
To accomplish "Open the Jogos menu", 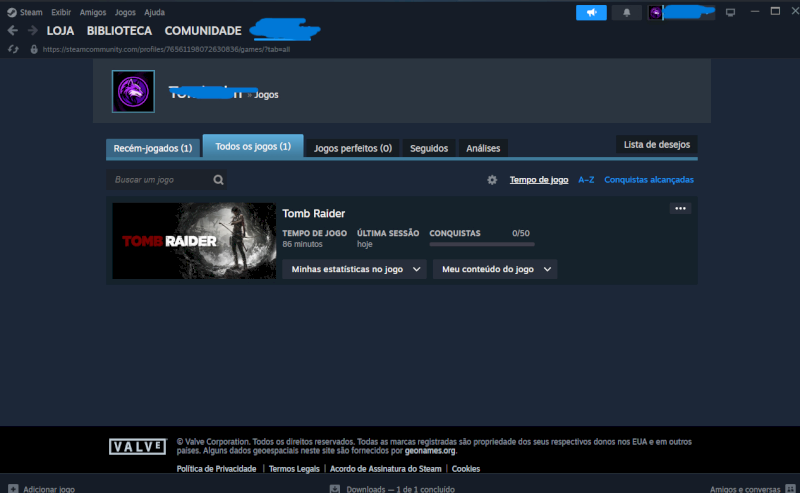I will 125,12.
